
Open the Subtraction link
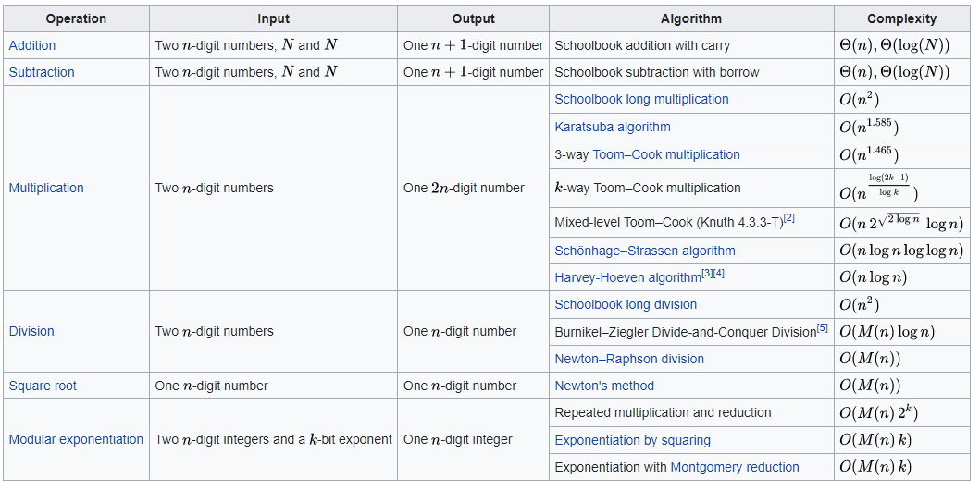[42, 72]
